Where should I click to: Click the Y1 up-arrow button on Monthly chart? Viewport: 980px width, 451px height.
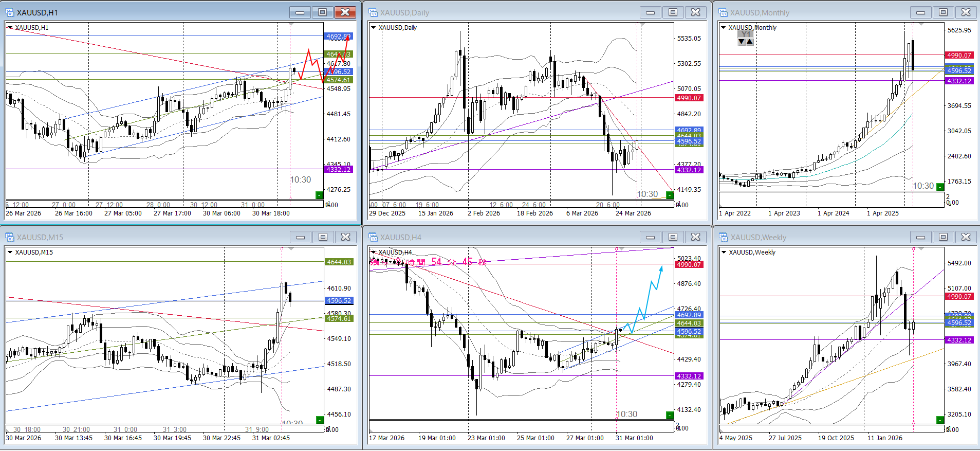[750, 42]
